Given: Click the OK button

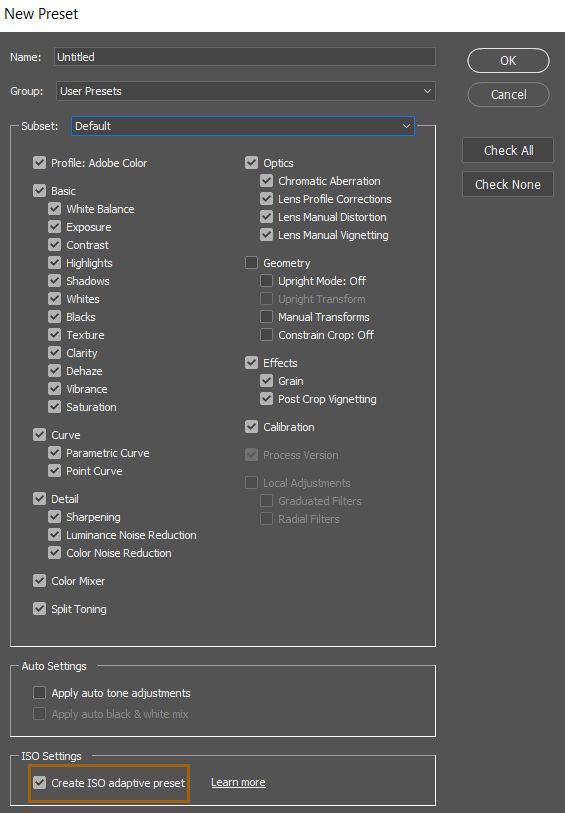Looking at the screenshot, I should tap(508, 61).
